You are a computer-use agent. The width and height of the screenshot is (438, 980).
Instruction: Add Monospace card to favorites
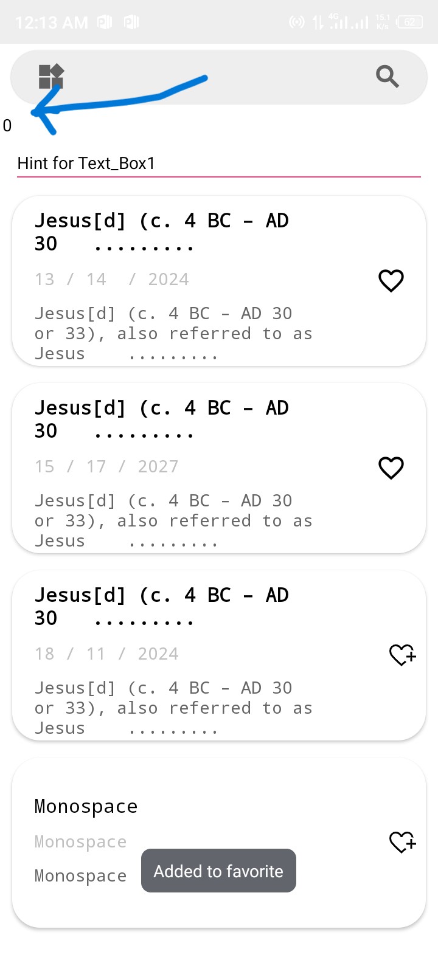[402, 842]
